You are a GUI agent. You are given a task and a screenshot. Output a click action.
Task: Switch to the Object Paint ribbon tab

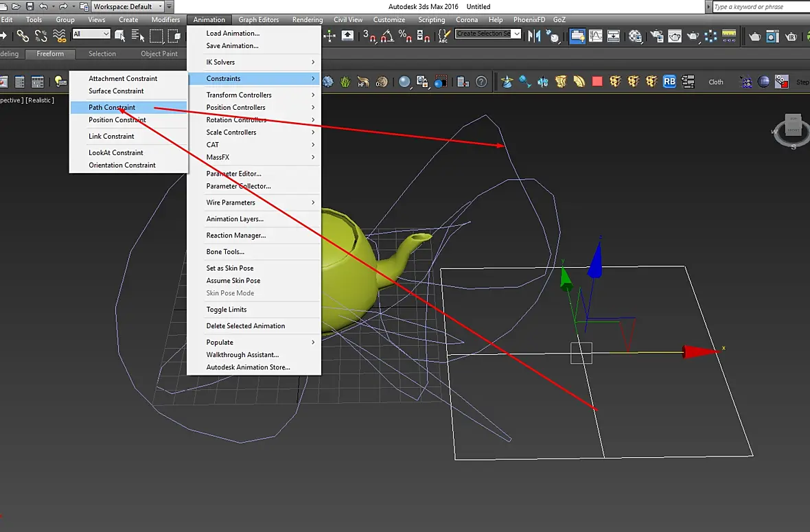(x=159, y=54)
